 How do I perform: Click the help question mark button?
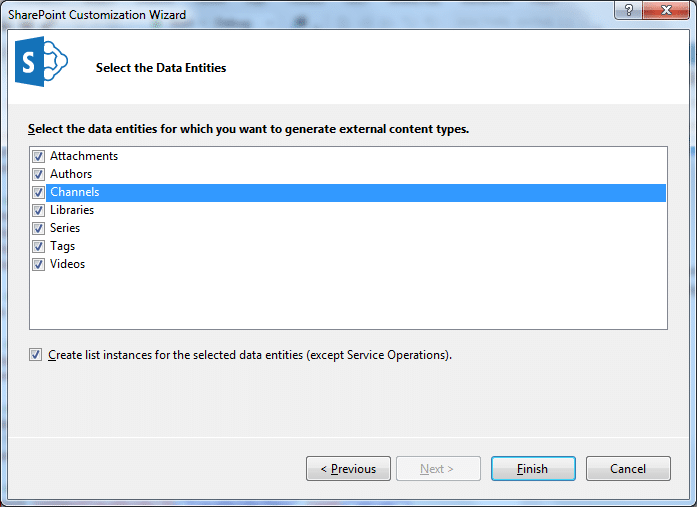coord(629,10)
